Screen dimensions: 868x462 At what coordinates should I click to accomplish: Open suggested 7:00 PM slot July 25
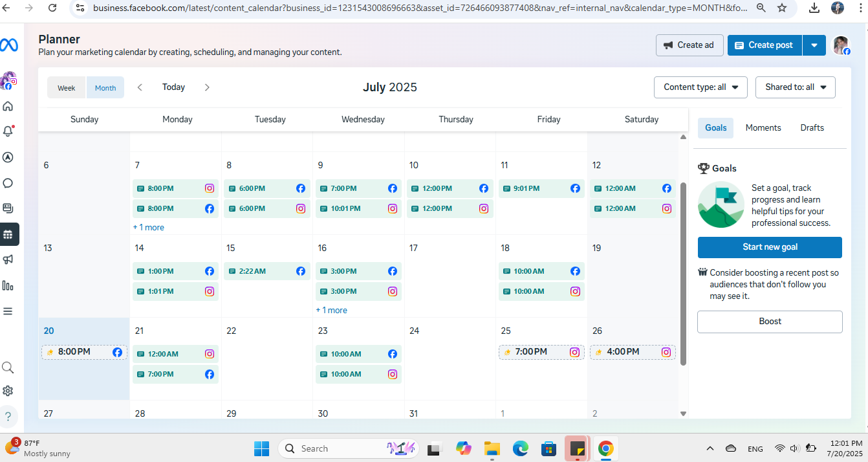[x=541, y=352]
